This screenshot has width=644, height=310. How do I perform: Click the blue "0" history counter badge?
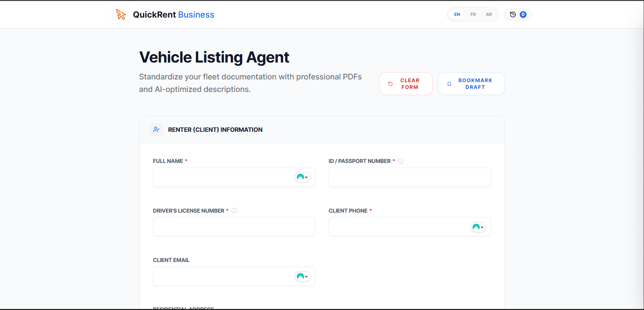pos(523,14)
